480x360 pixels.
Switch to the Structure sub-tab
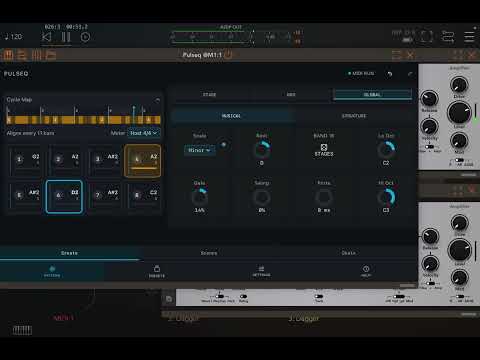(x=354, y=116)
